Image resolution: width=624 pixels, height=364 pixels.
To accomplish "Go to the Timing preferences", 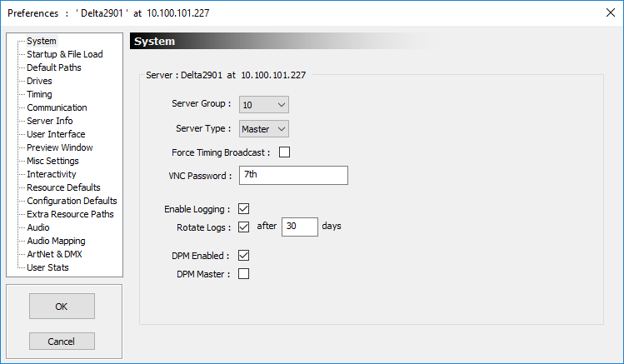I will (x=39, y=94).
